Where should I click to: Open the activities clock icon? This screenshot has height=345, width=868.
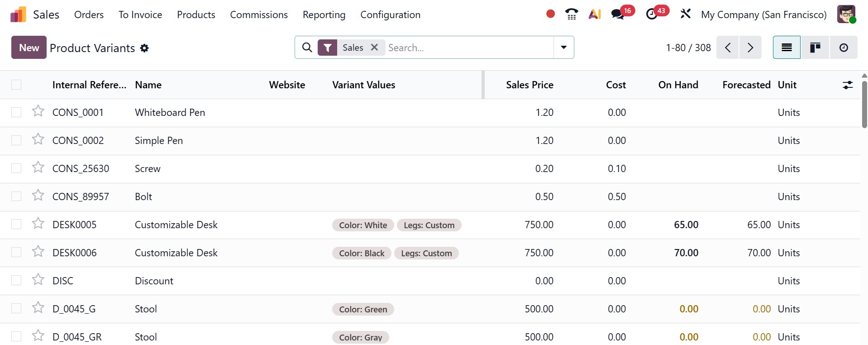pyautogui.click(x=652, y=14)
